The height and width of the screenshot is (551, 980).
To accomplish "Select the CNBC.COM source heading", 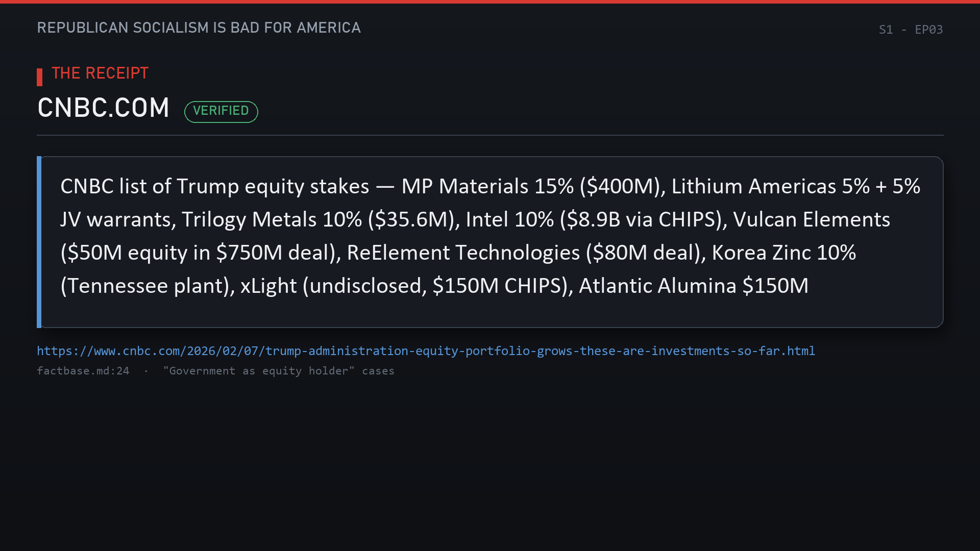I will tap(103, 108).
